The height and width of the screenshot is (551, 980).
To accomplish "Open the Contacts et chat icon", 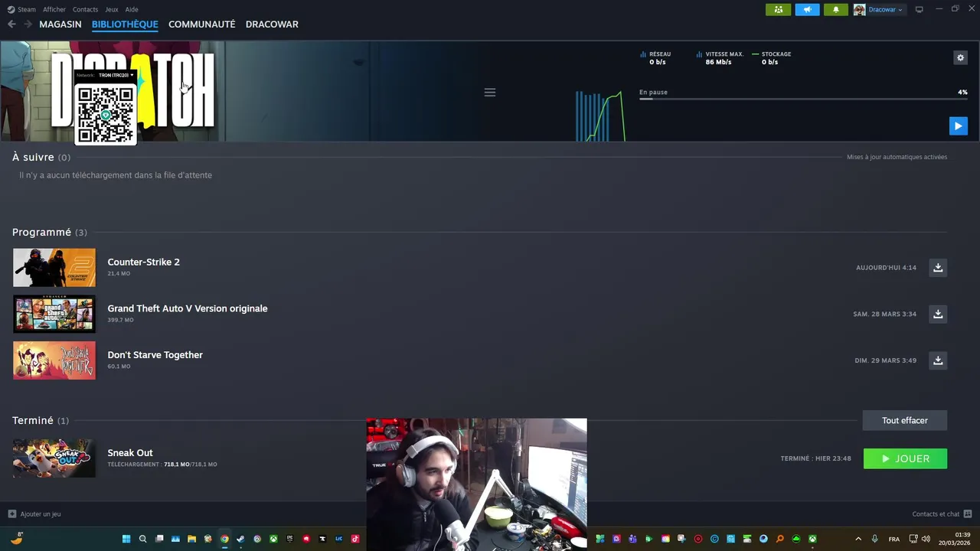I will [x=968, y=514].
